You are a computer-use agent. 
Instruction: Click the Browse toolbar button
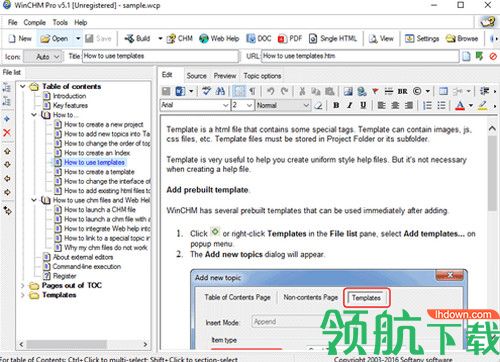(462, 39)
